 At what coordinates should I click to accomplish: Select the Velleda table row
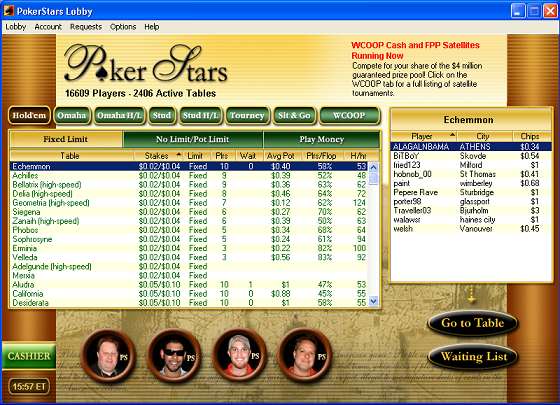coord(189,257)
